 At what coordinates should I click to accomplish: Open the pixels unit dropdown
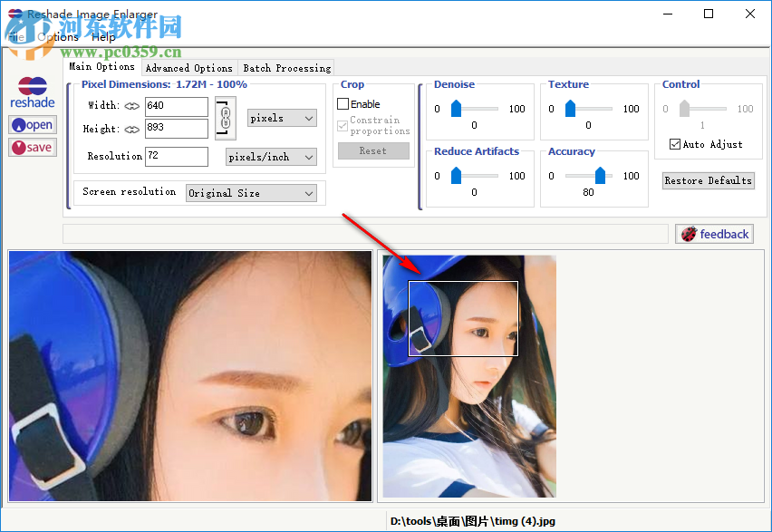pos(281,118)
